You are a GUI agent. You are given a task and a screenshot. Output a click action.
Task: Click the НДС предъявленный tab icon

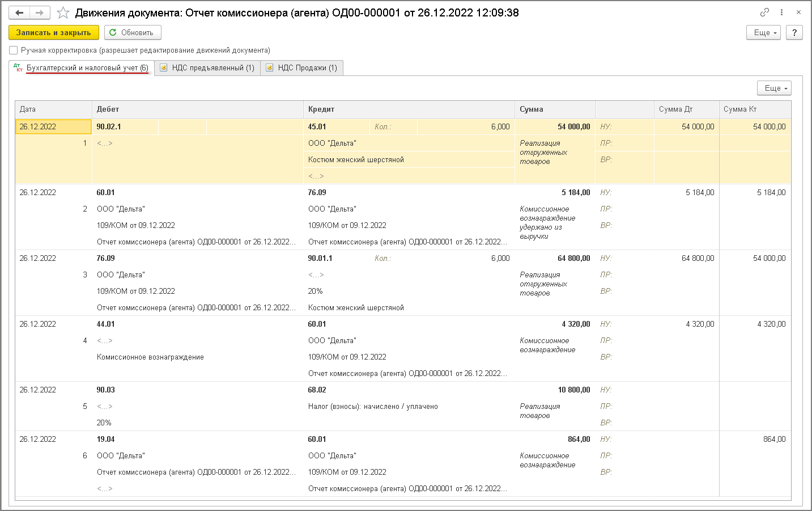click(x=164, y=68)
